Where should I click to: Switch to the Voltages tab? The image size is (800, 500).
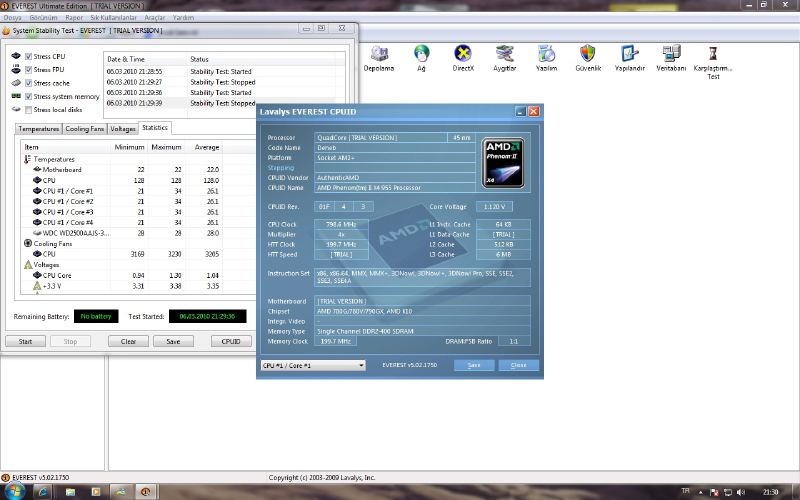[x=123, y=129]
